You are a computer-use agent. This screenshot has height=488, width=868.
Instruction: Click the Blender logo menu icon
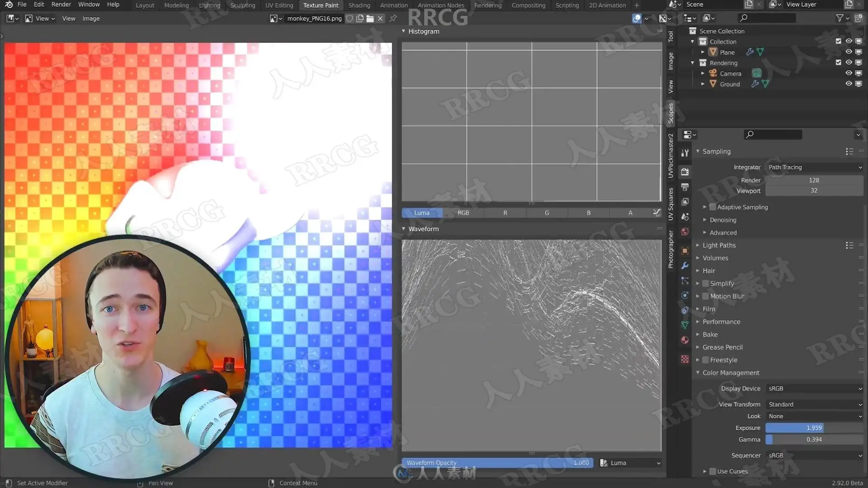click(x=9, y=5)
